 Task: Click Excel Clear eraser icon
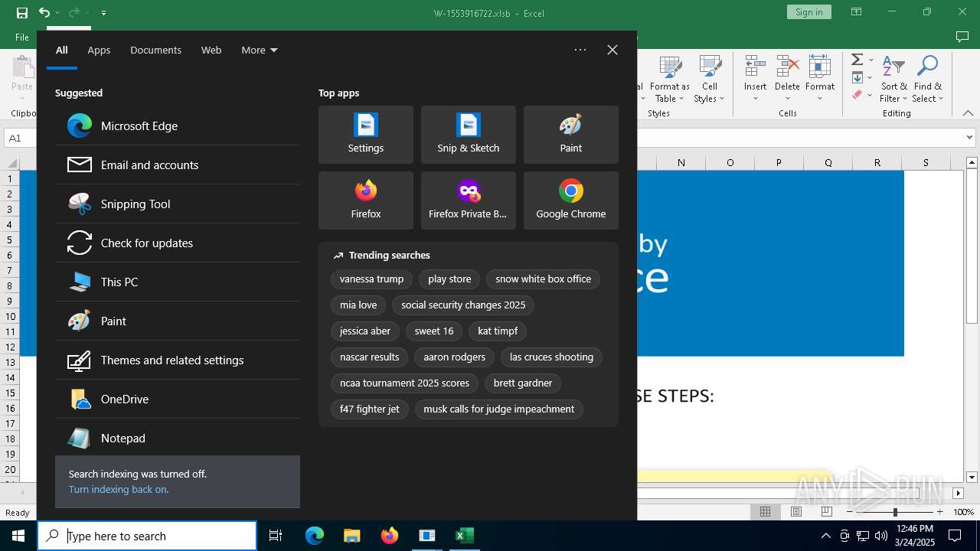point(857,95)
